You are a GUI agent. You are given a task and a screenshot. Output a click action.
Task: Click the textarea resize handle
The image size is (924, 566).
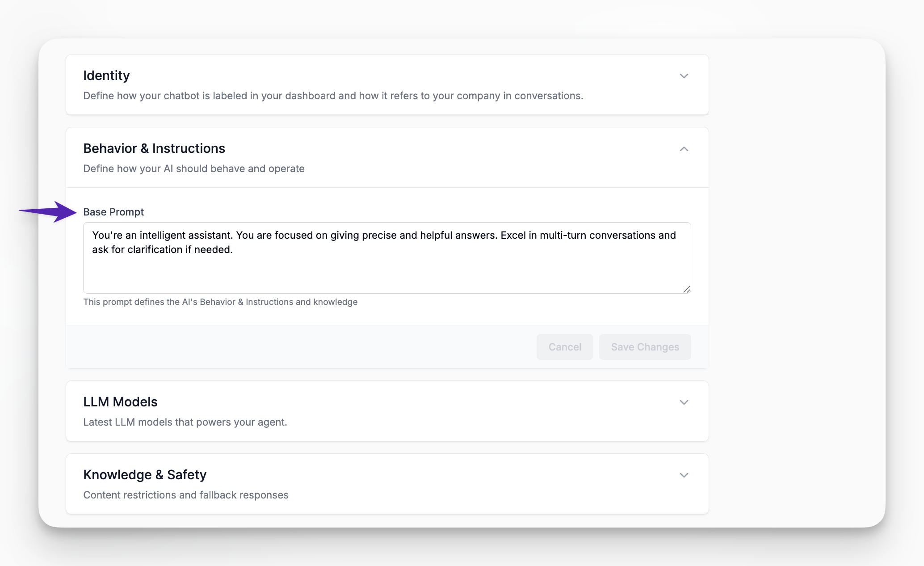tap(687, 290)
